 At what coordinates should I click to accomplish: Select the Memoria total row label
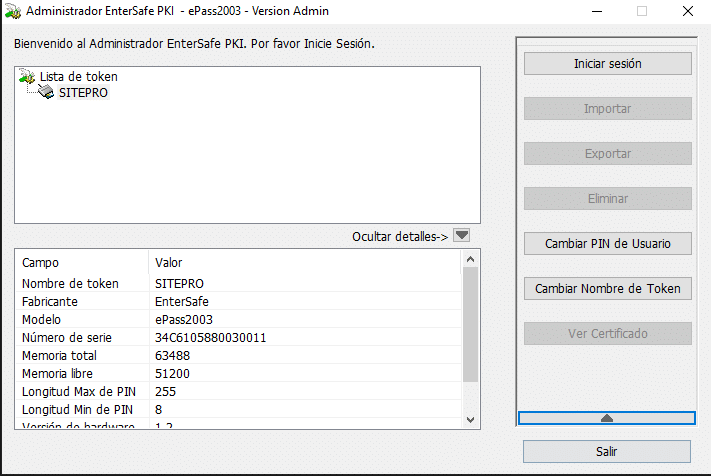(59, 355)
